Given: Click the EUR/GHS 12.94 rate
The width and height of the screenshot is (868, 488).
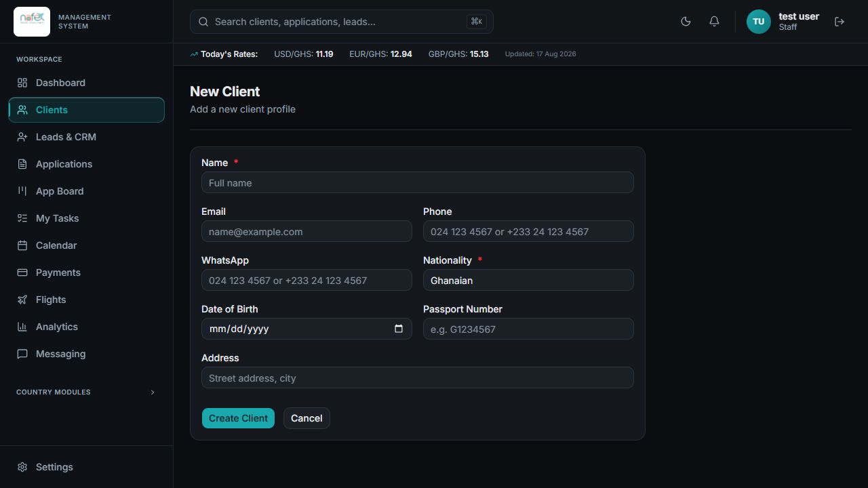Looking at the screenshot, I should 380,54.
